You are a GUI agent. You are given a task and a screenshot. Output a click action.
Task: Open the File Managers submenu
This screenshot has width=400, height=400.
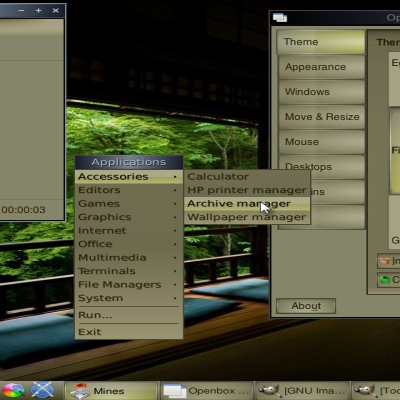(x=129, y=285)
